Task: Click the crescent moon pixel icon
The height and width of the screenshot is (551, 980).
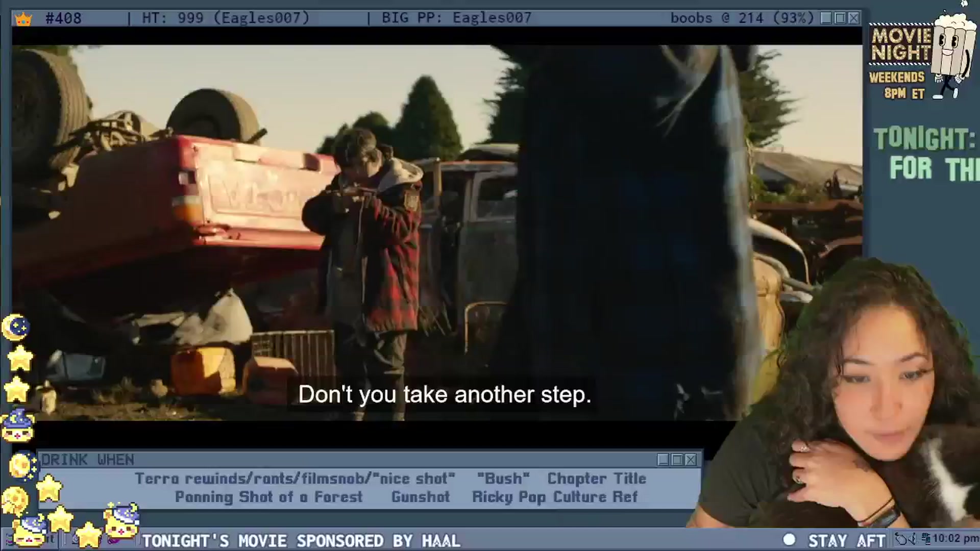Action: pyautogui.click(x=15, y=327)
